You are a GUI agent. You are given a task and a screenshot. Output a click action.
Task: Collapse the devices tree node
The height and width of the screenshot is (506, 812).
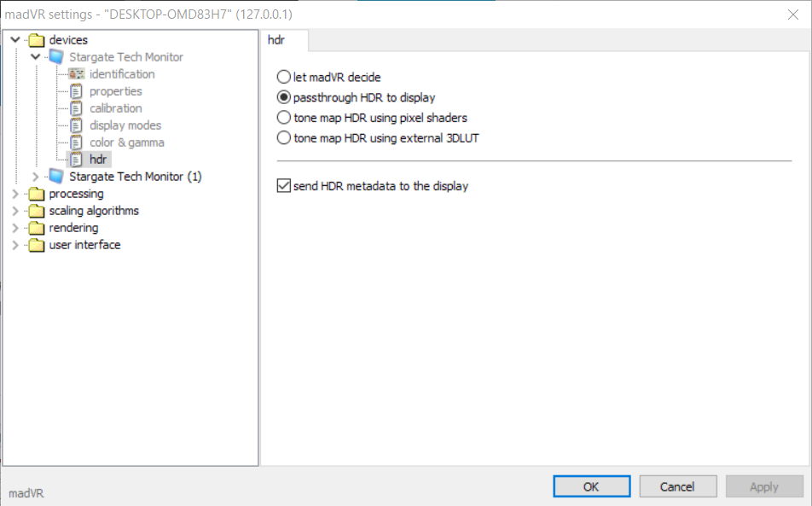click(x=15, y=40)
